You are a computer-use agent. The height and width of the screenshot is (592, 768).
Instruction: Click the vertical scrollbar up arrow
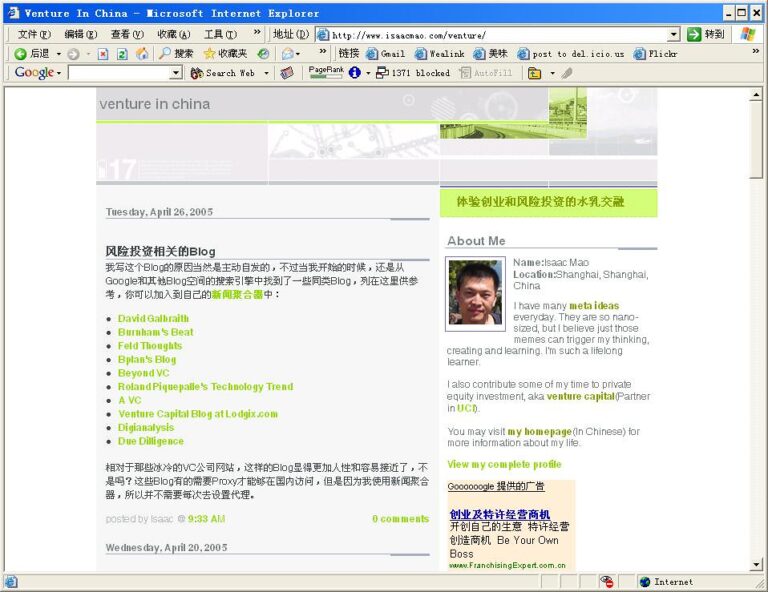tap(756, 95)
